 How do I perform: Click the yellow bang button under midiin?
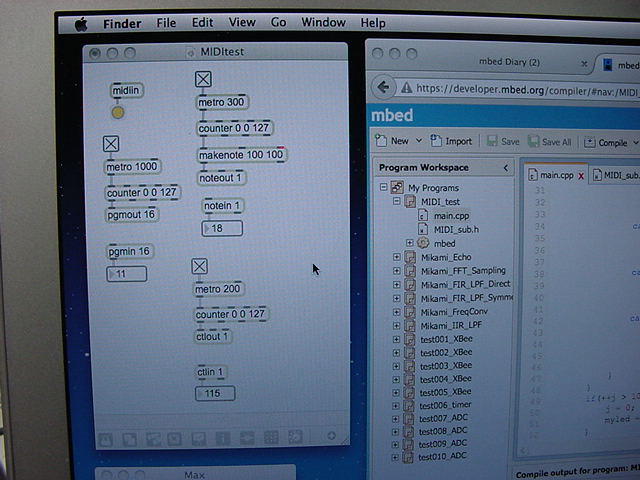click(x=118, y=112)
